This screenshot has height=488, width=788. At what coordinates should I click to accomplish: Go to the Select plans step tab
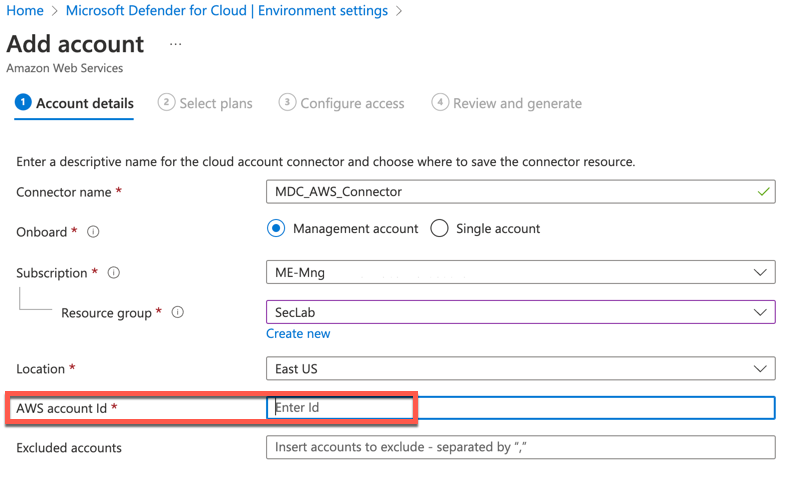pos(205,103)
